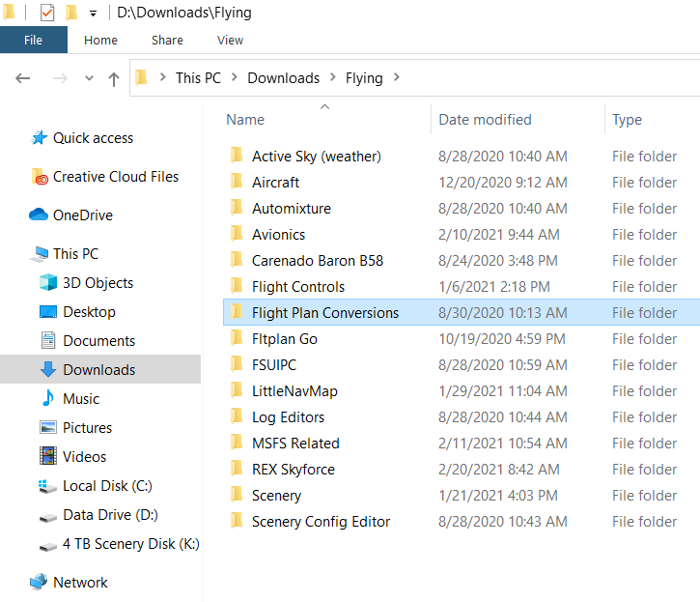
Task: Open Music in navigation pane
Action: (81, 398)
